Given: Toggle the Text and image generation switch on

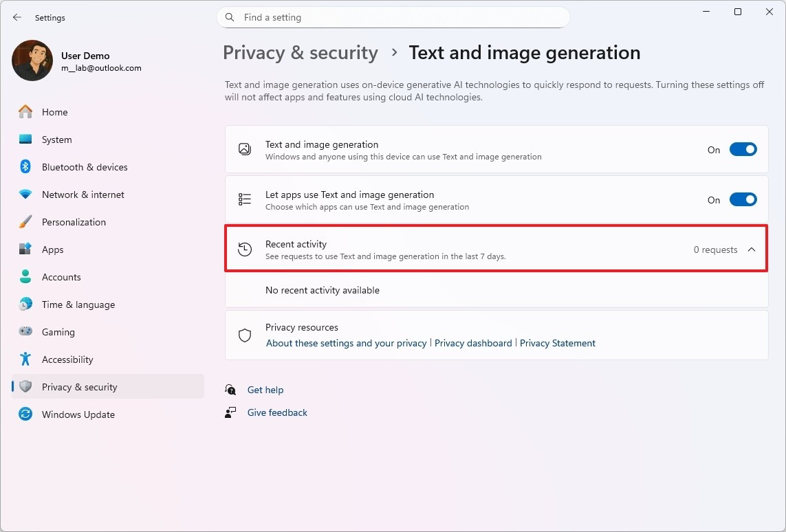Looking at the screenshot, I should pyautogui.click(x=743, y=148).
